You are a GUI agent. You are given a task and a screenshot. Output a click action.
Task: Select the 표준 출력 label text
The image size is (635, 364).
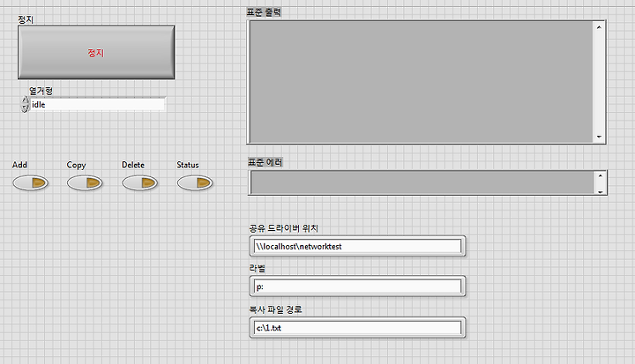coord(264,12)
